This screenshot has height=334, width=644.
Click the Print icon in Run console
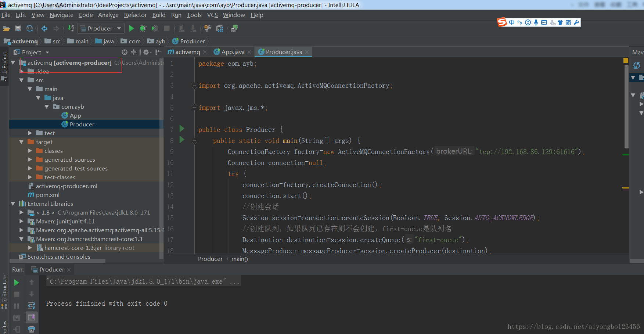[32, 329]
